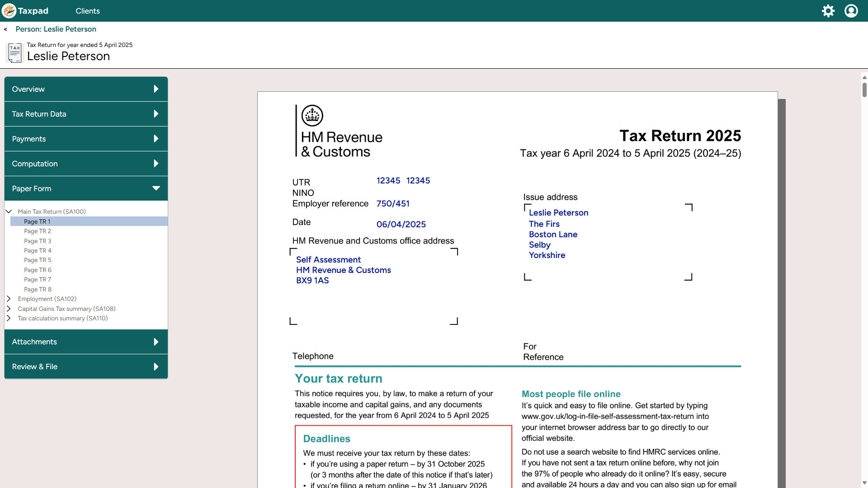Click the scroll up arrow

pyautogui.click(x=864, y=77)
